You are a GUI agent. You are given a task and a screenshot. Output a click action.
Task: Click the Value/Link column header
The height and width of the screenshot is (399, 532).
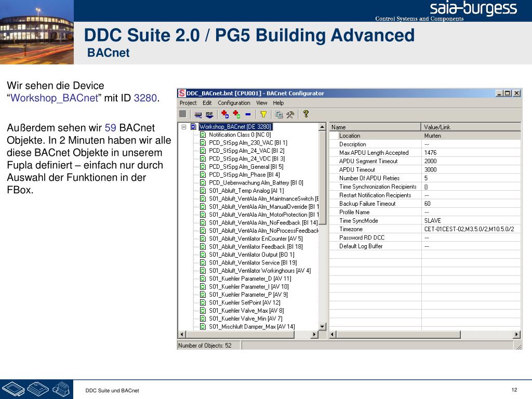point(471,127)
